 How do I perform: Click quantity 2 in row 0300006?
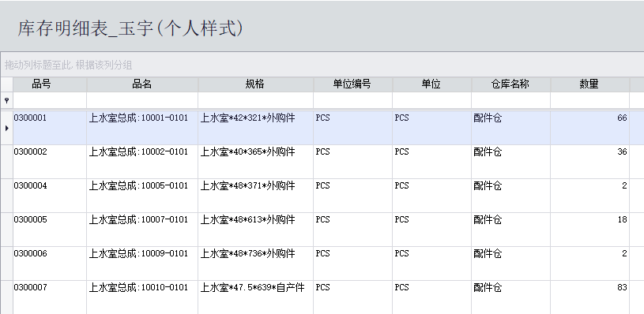coord(589,264)
